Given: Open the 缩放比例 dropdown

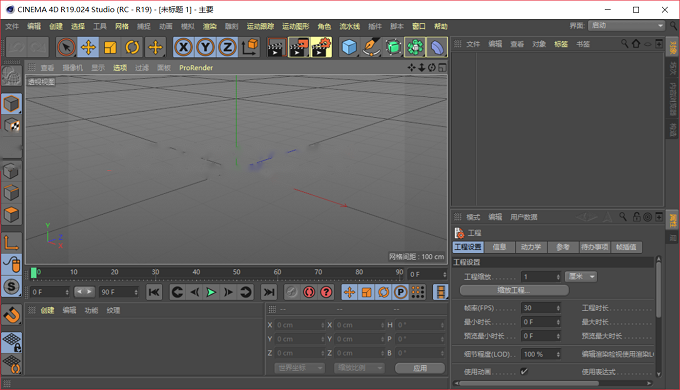Looking at the screenshot, I should pyautogui.click(x=359, y=368).
